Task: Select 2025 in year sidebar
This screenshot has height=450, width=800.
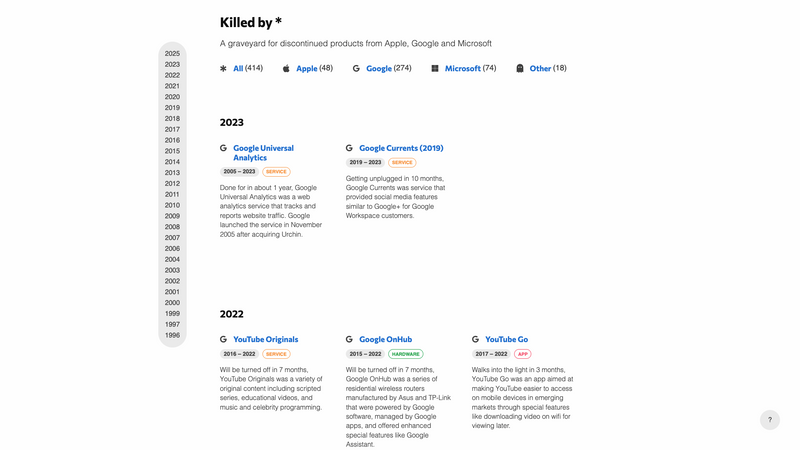Action: point(172,54)
